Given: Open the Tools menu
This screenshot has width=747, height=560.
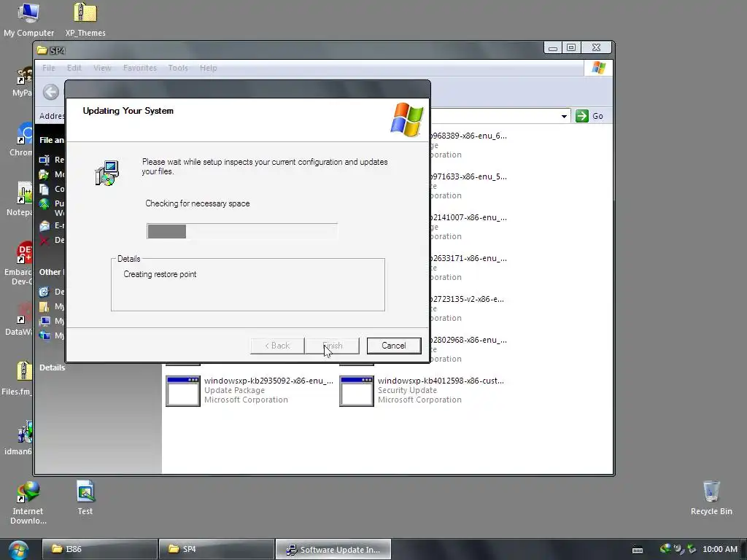Looking at the screenshot, I should coord(178,68).
